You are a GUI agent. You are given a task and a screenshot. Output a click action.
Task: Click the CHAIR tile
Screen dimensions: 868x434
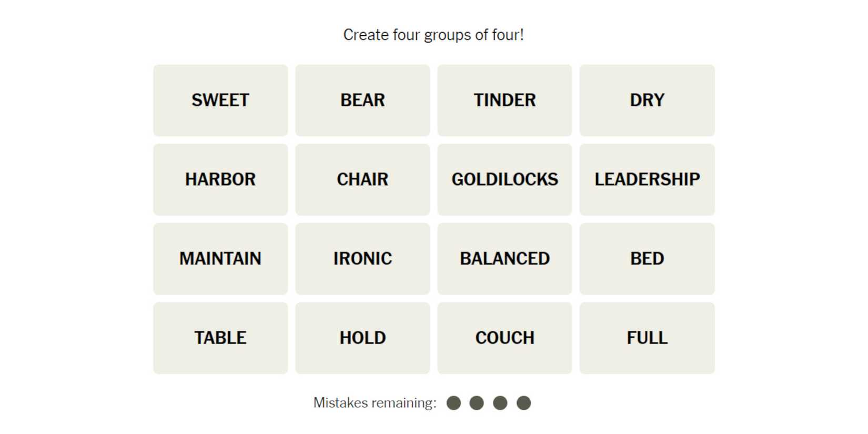(362, 179)
